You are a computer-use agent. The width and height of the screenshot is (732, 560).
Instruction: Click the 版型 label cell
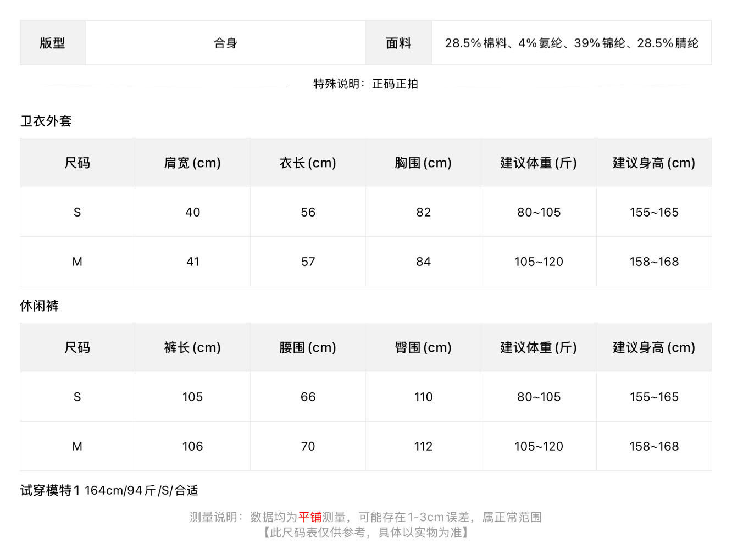tap(53, 43)
